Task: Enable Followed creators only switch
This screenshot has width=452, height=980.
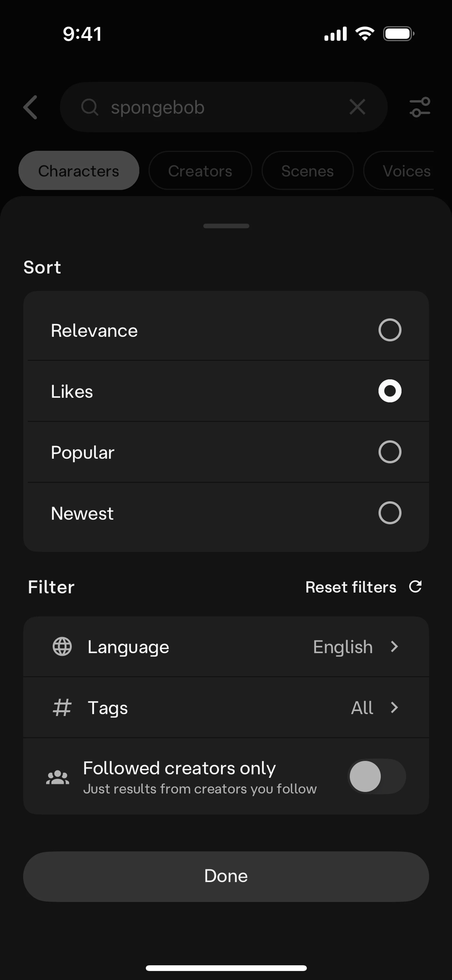Action: [377, 777]
